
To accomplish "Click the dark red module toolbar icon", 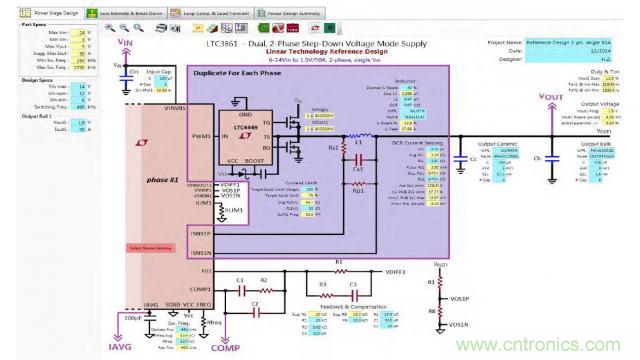I will (x=293, y=28).
